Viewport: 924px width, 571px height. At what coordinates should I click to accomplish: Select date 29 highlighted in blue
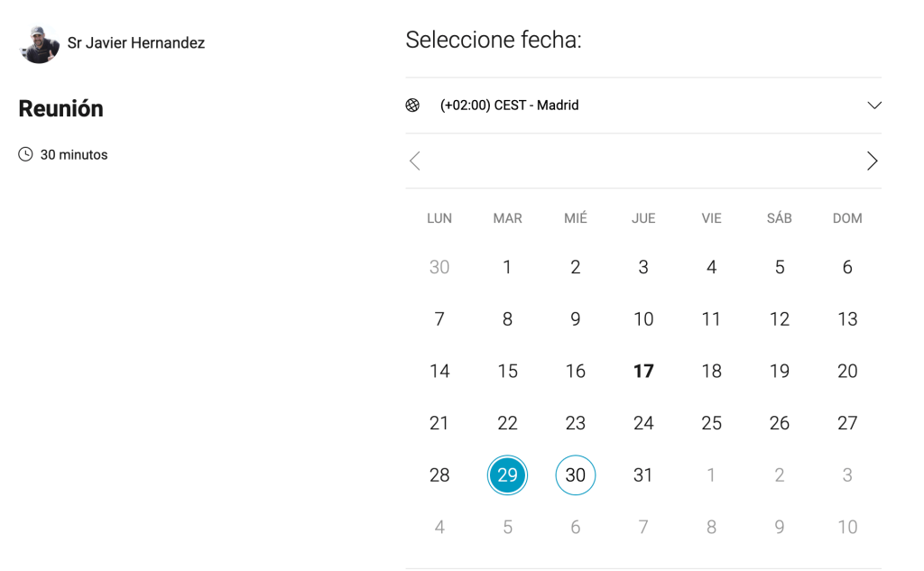(x=507, y=475)
